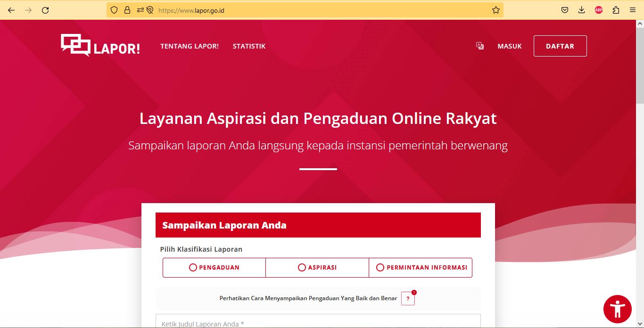The image size is (644, 328).
Task: Pick the PERMINTAAN INFORMASI option
Action: click(x=421, y=267)
